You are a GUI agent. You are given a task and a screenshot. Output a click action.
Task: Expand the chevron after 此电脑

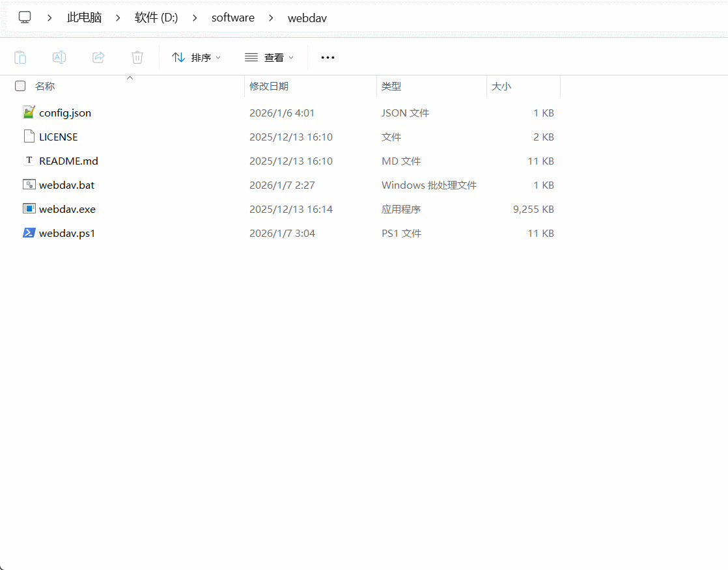pyautogui.click(x=118, y=18)
